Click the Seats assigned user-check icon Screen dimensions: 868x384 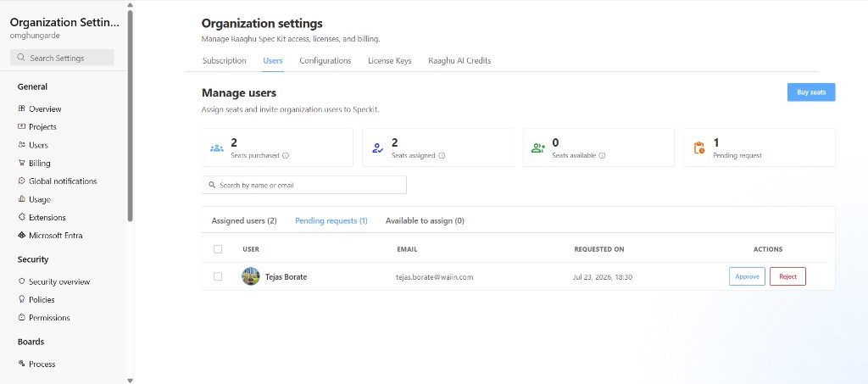coord(378,147)
